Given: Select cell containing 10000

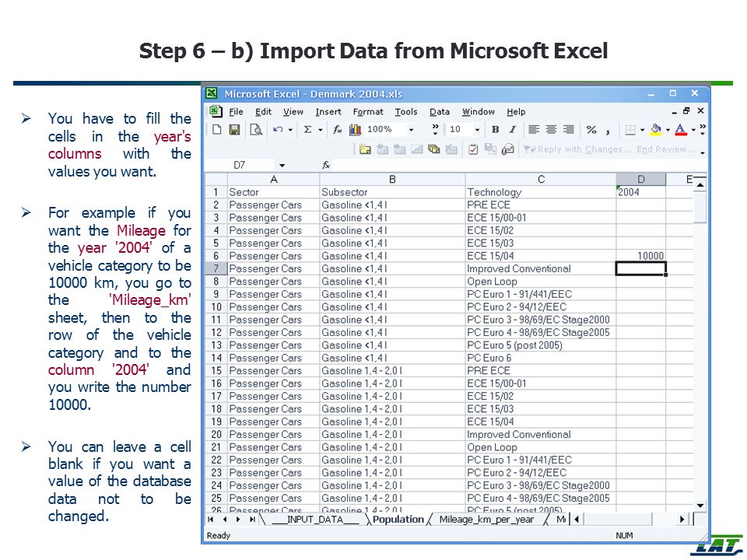Looking at the screenshot, I should [640, 256].
